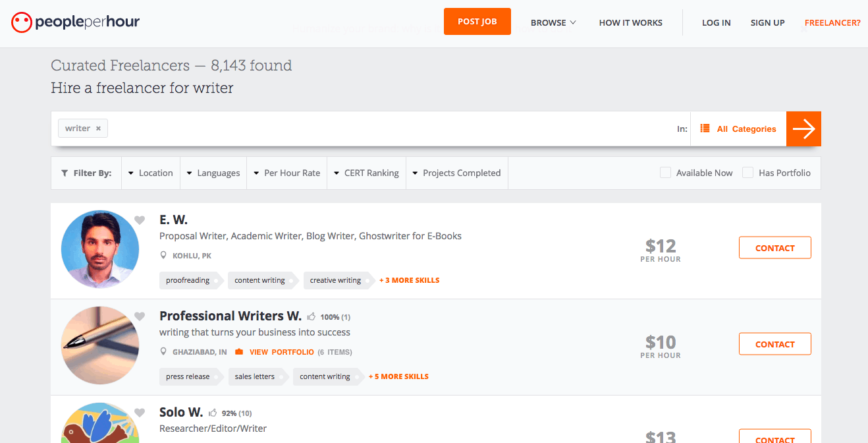Favorite Professional Writers W. with heart

pyautogui.click(x=140, y=316)
